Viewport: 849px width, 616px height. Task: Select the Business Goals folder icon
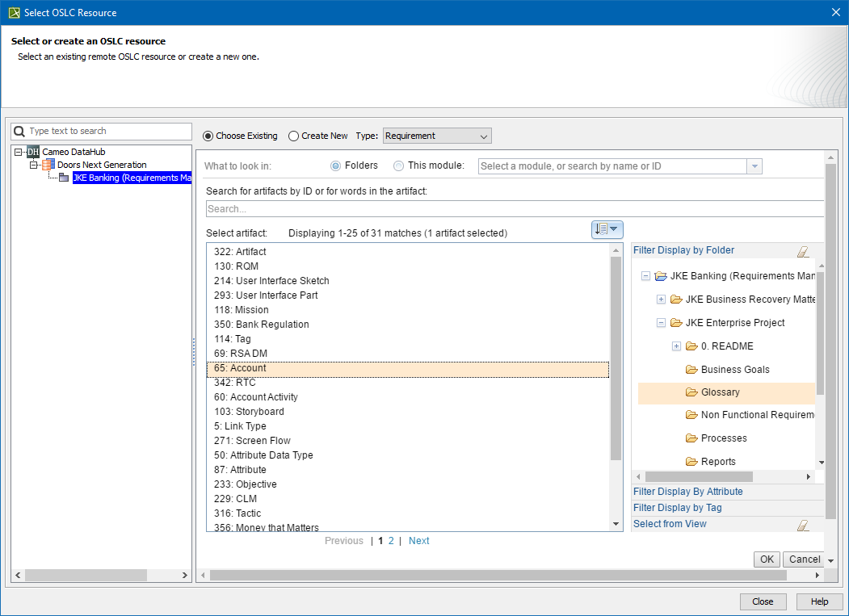(x=691, y=370)
